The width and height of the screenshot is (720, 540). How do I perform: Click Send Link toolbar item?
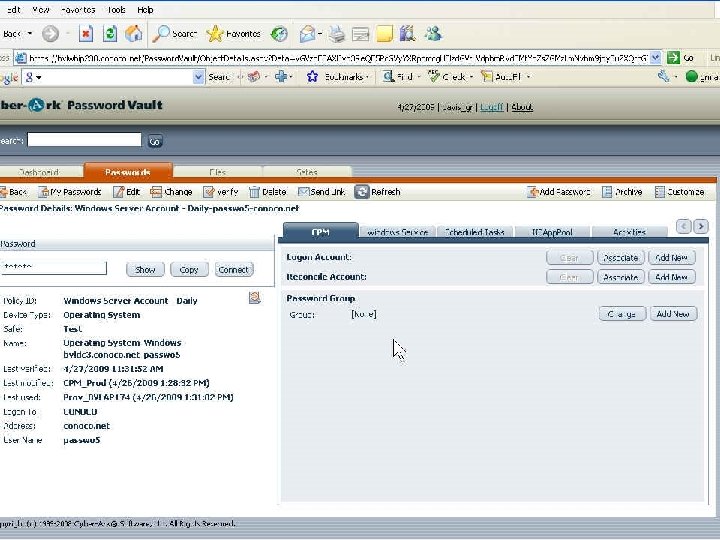[x=321, y=192]
